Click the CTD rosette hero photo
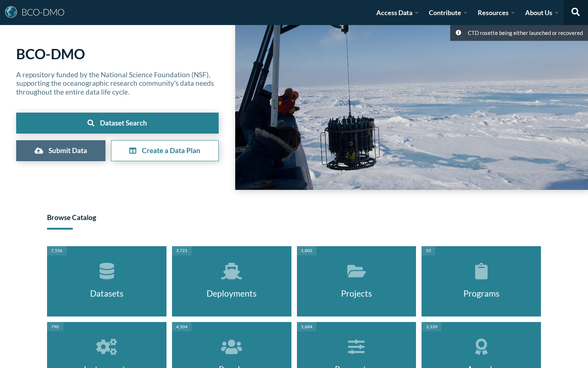588x368 pixels. 412,107
